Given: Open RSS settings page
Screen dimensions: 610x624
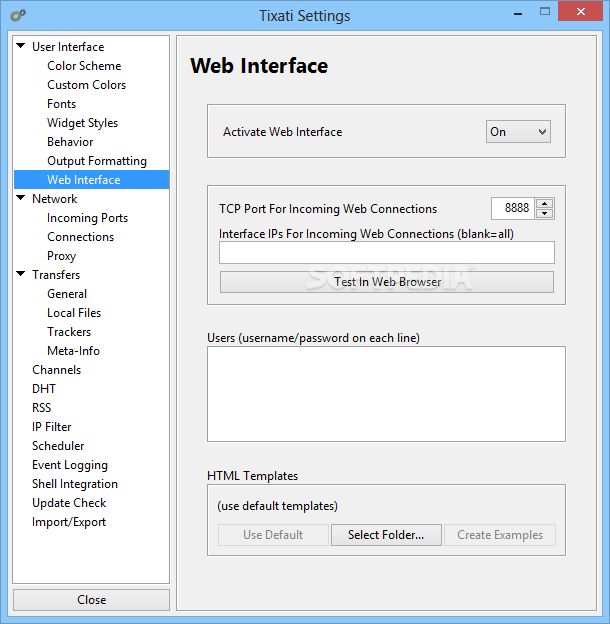Looking at the screenshot, I should pyautogui.click(x=41, y=408).
